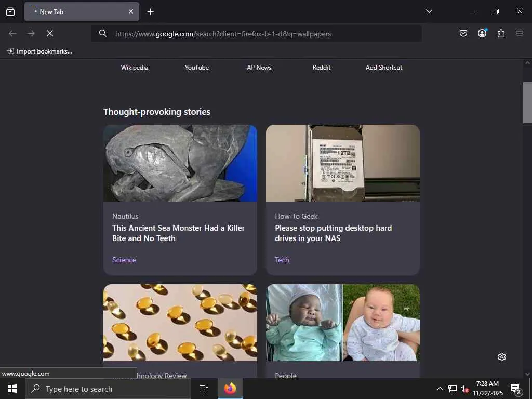The height and width of the screenshot is (399, 532).
Task: Select the Tech topic link
Action: (282, 260)
